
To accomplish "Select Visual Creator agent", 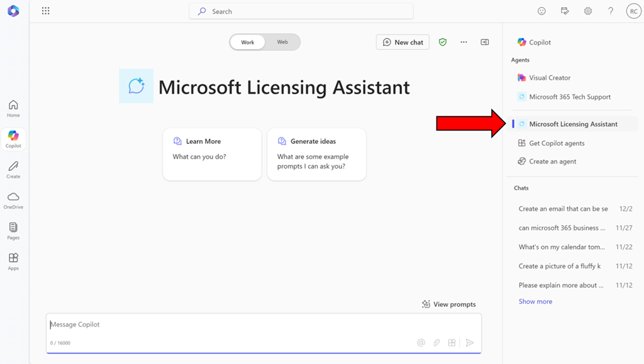I will coord(549,78).
